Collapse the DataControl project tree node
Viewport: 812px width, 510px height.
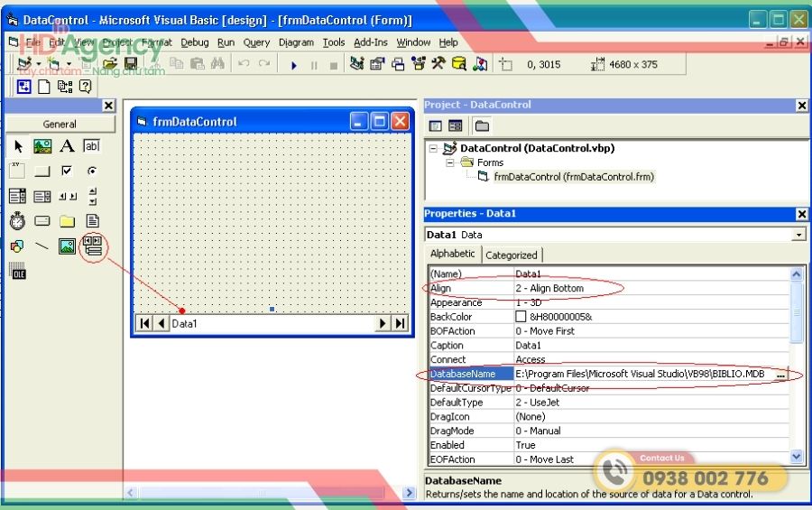tap(433, 149)
